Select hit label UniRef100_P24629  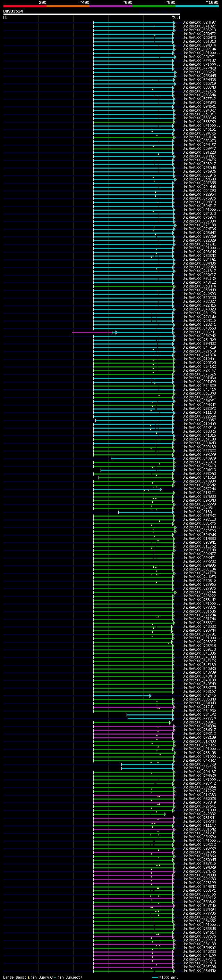tap(199, 386)
